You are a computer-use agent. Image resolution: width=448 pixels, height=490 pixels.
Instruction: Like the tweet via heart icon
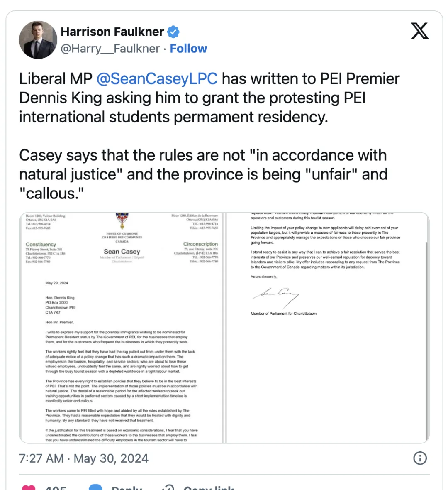coord(29,487)
